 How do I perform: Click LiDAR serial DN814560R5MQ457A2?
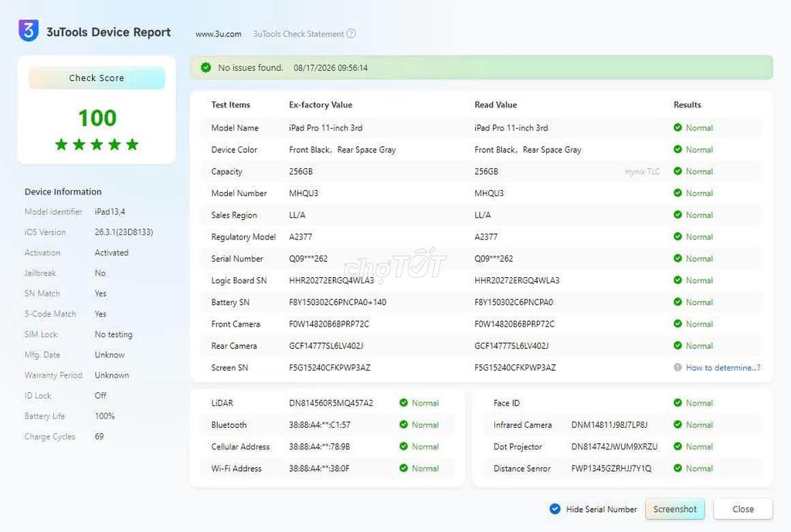(331, 403)
